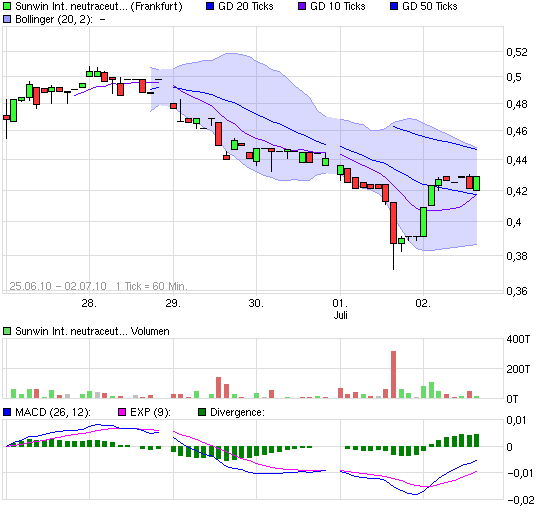Click the blue GD 20 Ticks swatch
Image resolution: width=545 pixels, height=521 pixels.
pyautogui.click(x=210, y=6)
